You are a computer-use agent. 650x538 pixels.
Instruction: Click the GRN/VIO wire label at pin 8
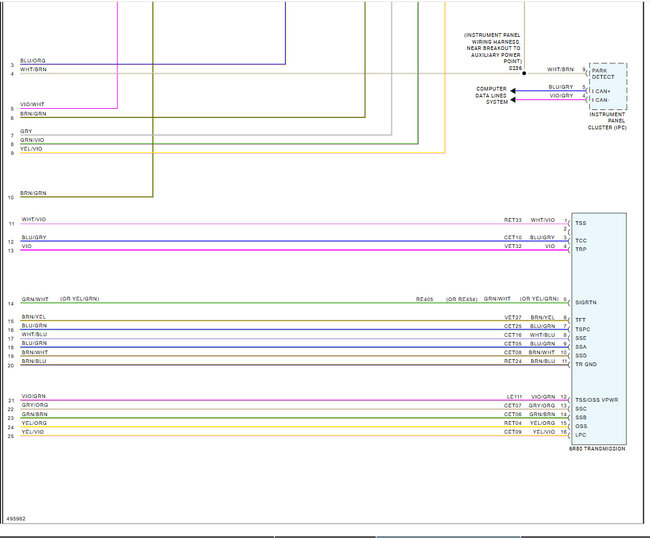click(32, 140)
